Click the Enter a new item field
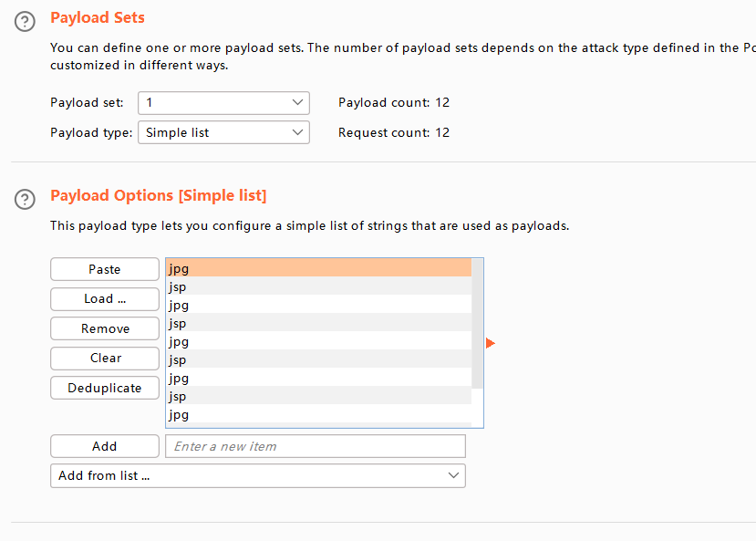The width and height of the screenshot is (756, 541). [x=315, y=446]
